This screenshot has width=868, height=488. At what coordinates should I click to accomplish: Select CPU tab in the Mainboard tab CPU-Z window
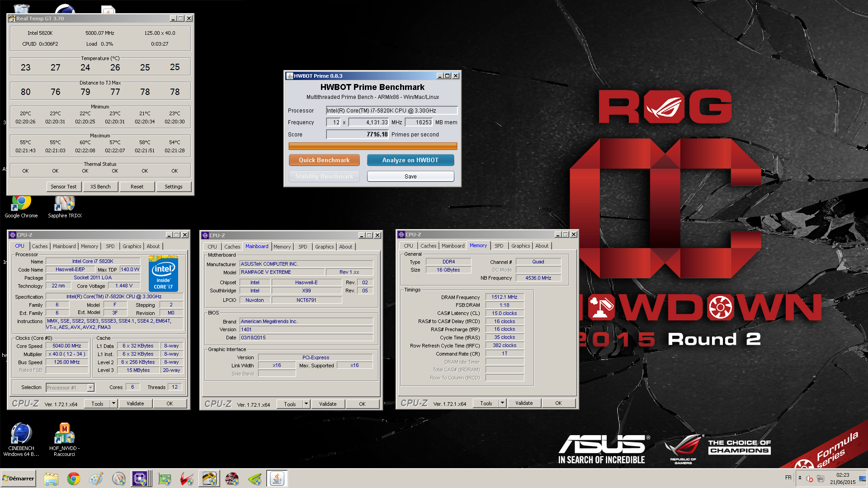coord(212,247)
